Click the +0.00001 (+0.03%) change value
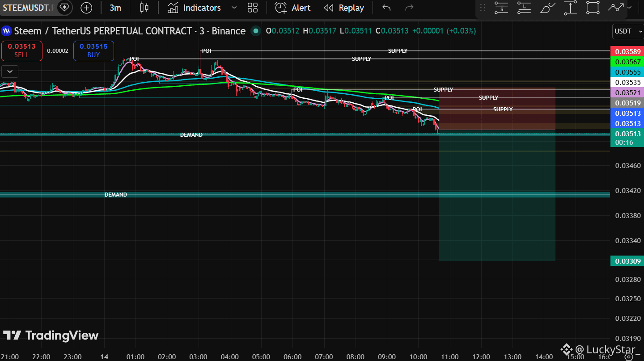The image size is (644, 361). pyautogui.click(x=444, y=31)
